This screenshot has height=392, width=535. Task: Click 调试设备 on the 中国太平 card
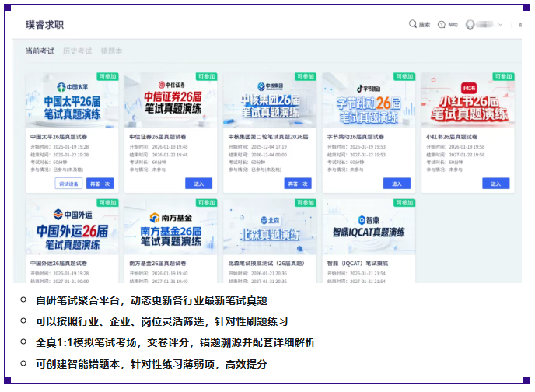click(x=67, y=184)
